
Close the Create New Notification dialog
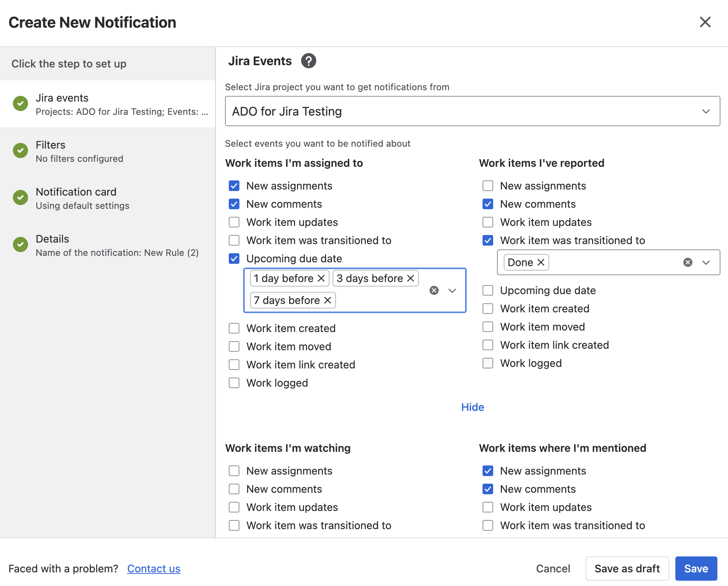coord(705,22)
